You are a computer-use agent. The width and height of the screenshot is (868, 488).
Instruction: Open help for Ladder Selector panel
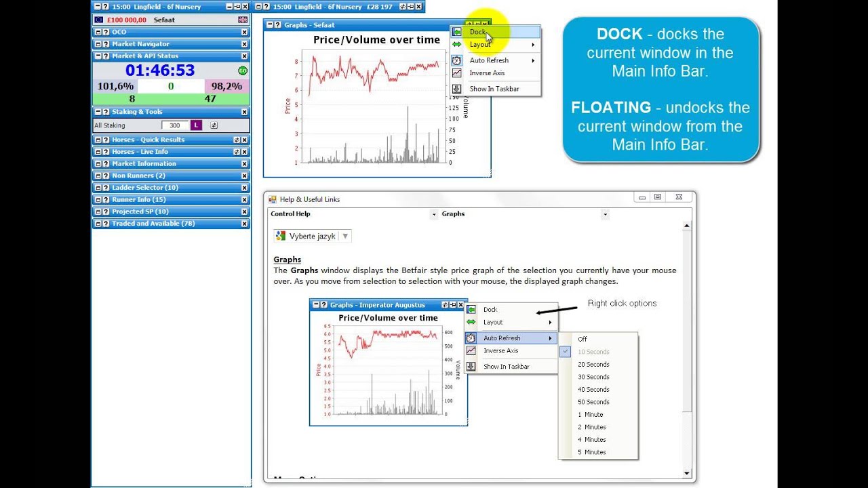click(x=105, y=188)
